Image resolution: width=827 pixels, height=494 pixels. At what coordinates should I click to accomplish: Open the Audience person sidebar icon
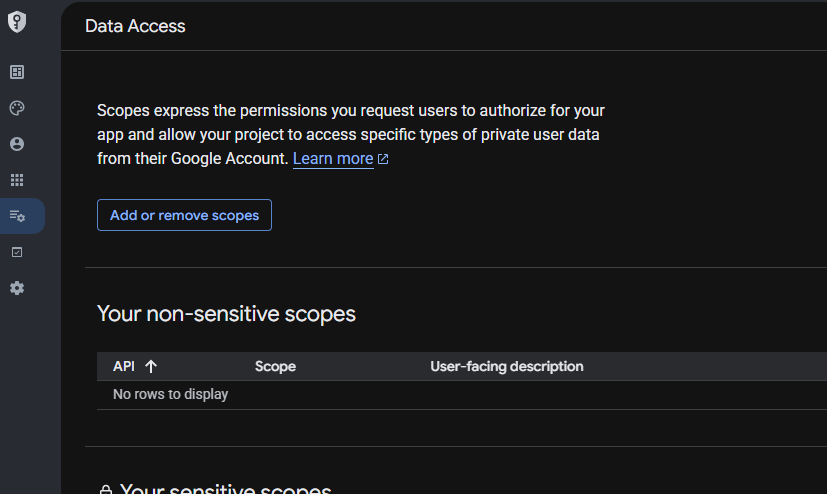pyautogui.click(x=17, y=144)
